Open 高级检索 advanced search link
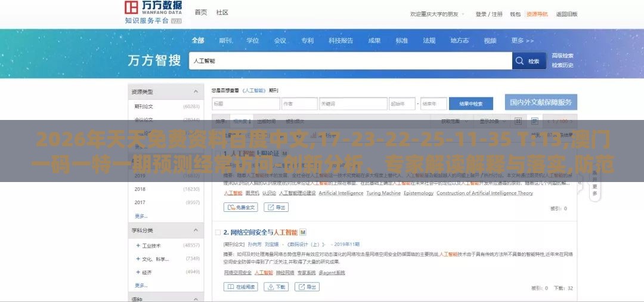The width and height of the screenshot is (644, 302). coord(563,56)
